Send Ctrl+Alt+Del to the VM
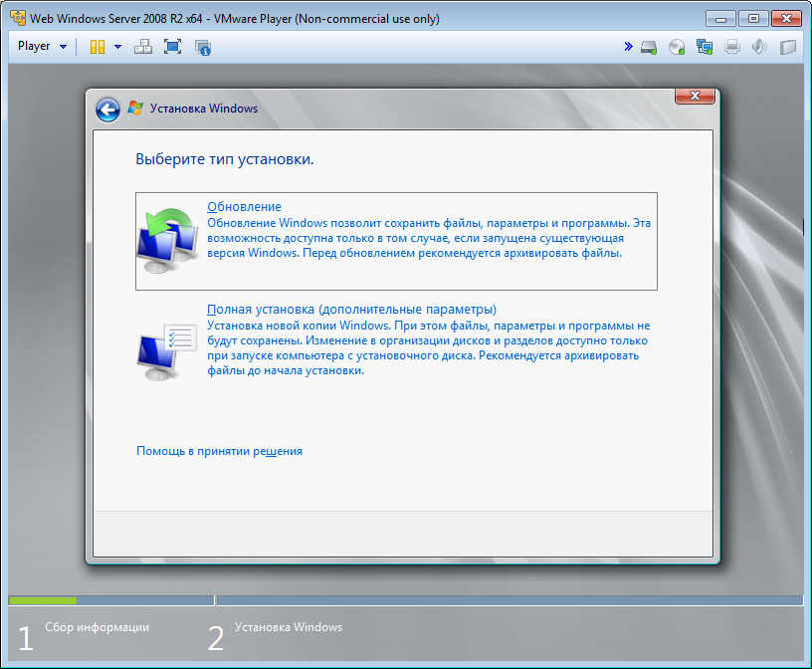Screen dimensions: 812x669 143,47
